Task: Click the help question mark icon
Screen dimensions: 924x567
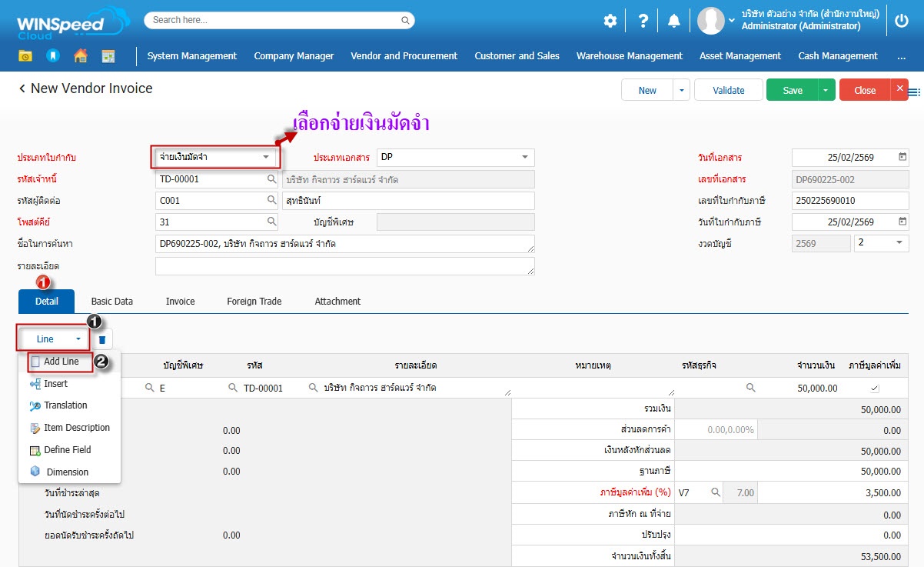Action: pyautogui.click(x=643, y=21)
